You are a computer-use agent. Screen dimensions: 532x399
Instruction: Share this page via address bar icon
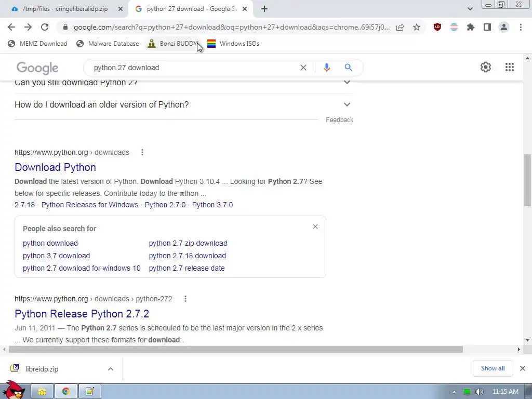pyautogui.click(x=400, y=27)
